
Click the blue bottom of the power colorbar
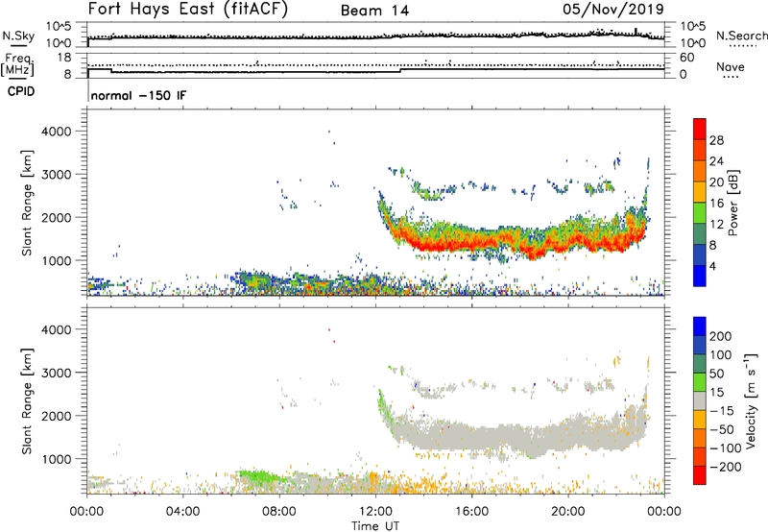tap(700, 276)
